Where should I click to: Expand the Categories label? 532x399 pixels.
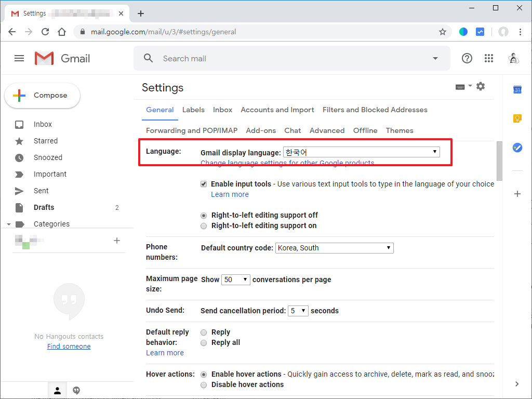(x=9, y=224)
